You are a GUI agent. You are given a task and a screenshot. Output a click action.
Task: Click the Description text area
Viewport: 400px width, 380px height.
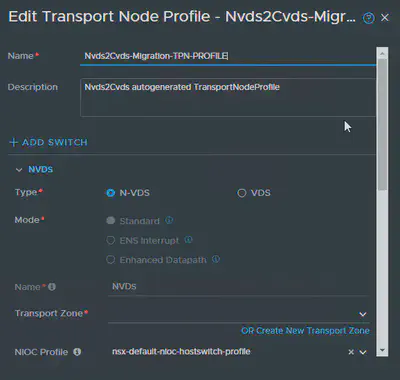(228, 97)
